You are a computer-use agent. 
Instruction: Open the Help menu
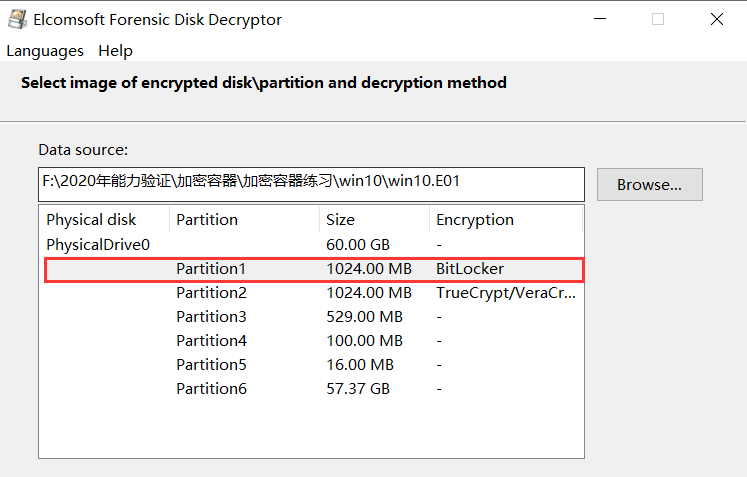(x=115, y=51)
